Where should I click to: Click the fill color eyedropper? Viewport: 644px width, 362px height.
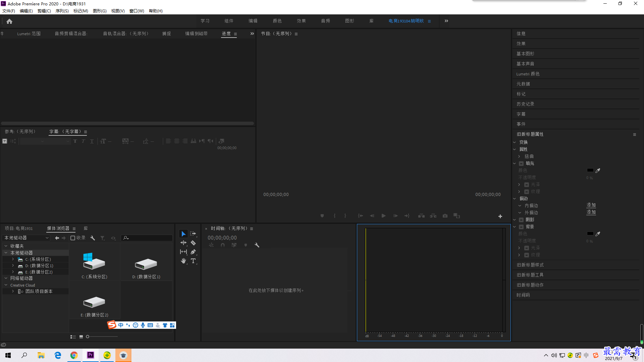[598, 170]
